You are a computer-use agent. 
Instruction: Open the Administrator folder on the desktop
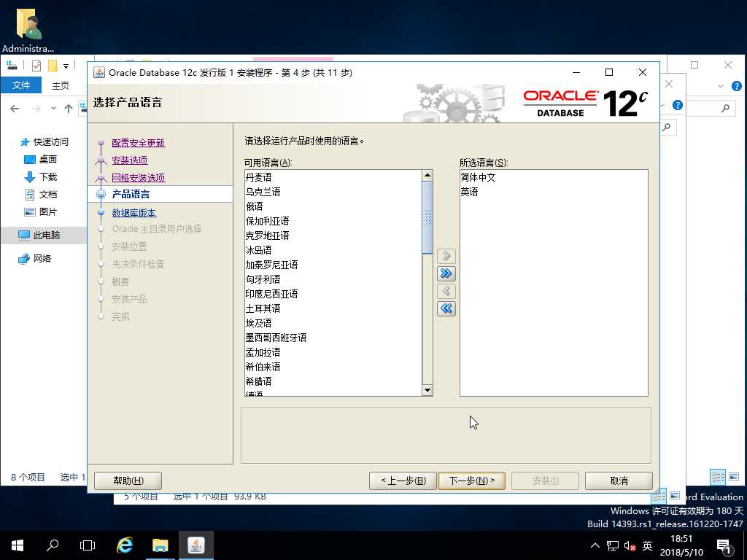(x=28, y=29)
